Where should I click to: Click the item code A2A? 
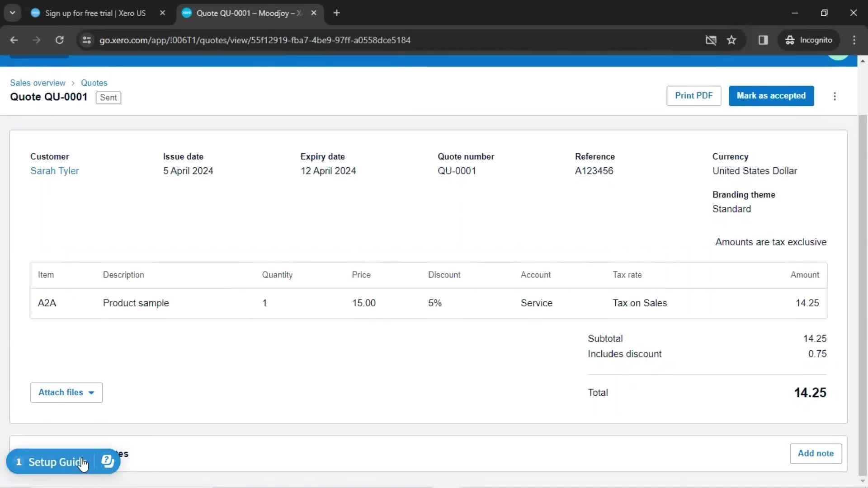coord(47,303)
